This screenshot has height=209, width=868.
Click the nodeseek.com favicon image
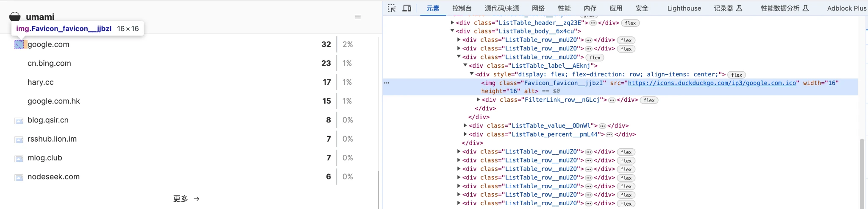19,177
